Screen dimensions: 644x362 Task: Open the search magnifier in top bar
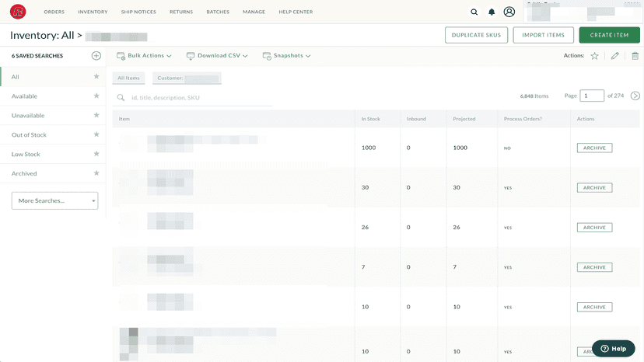(474, 12)
